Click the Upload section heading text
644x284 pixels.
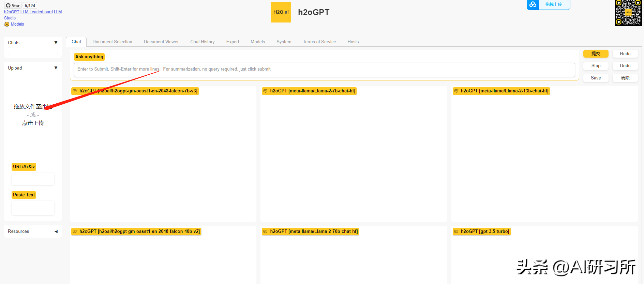point(15,68)
